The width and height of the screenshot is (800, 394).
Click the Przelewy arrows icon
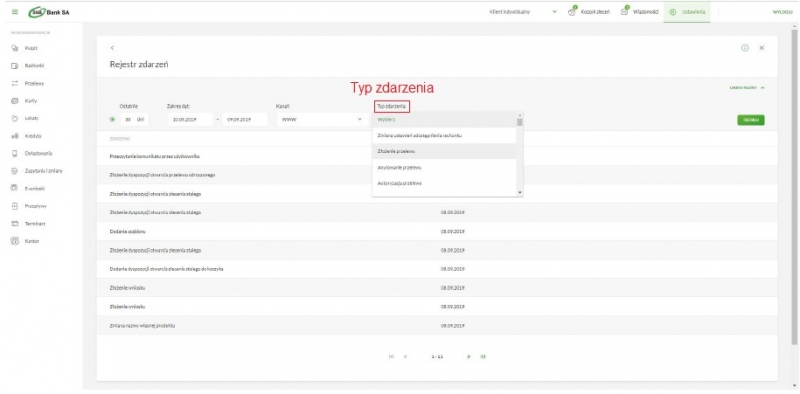tap(14, 83)
